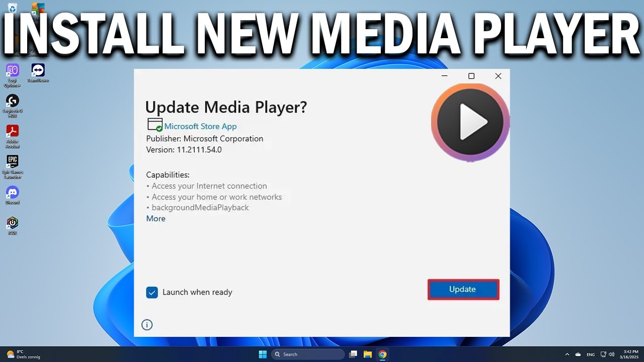Viewport: 644px width, 362px height.
Task: Open the Microsoft Store App link
Action: [x=200, y=126]
